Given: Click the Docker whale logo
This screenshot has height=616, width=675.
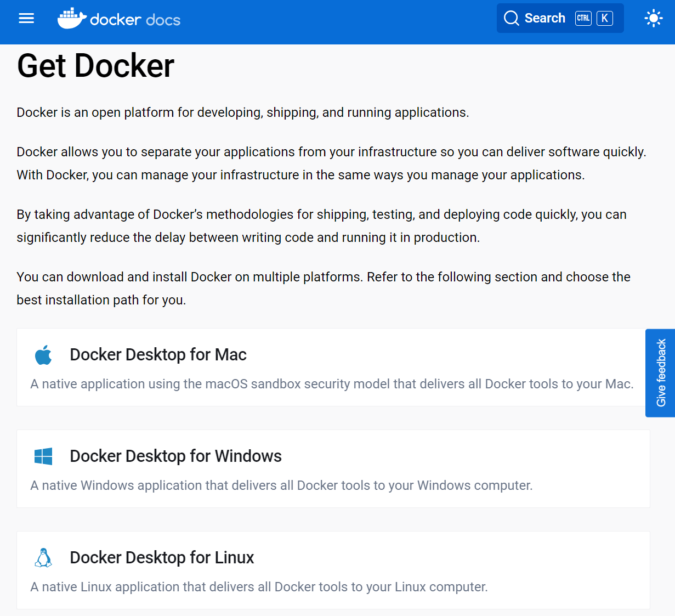Looking at the screenshot, I should (x=72, y=19).
